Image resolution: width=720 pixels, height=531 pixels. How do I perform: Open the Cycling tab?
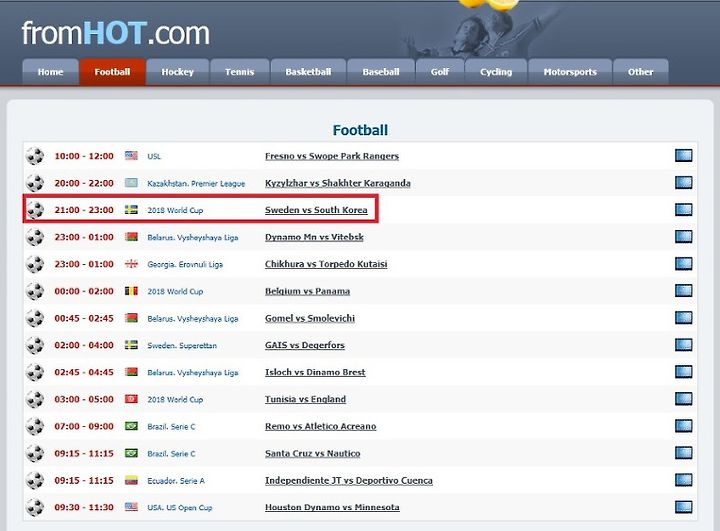496,72
